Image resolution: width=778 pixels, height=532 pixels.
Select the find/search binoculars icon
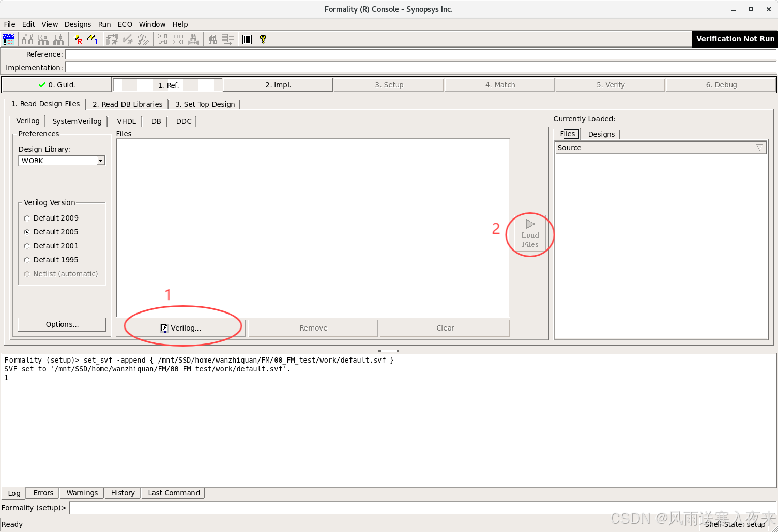(x=212, y=39)
